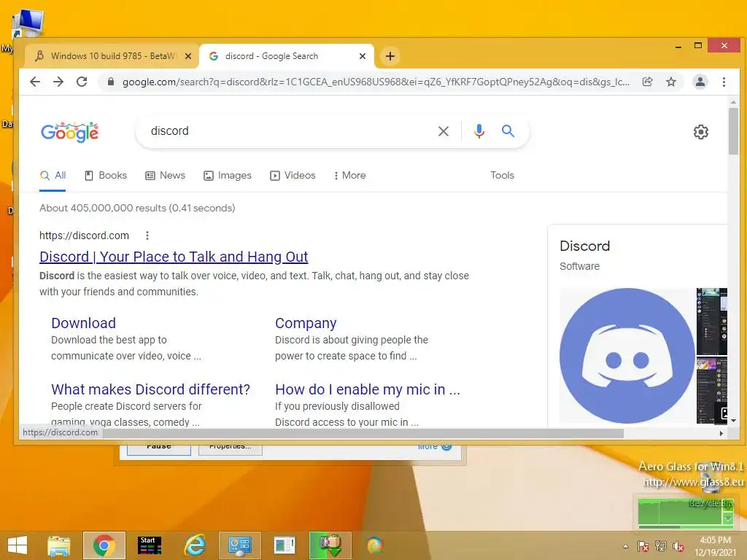Close the Windows 10 build 9785 tab
The width and height of the screenshot is (747, 560).
pyautogui.click(x=188, y=56)
